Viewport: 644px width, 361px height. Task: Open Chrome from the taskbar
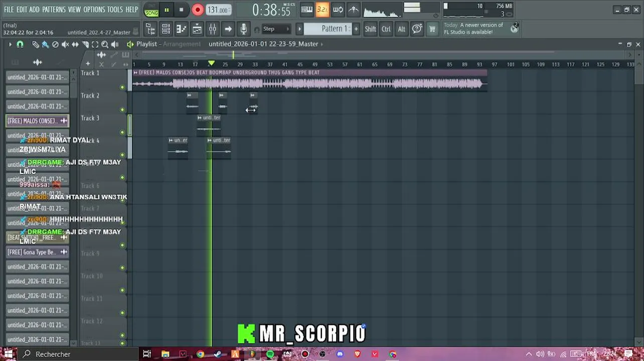[200, 354]
